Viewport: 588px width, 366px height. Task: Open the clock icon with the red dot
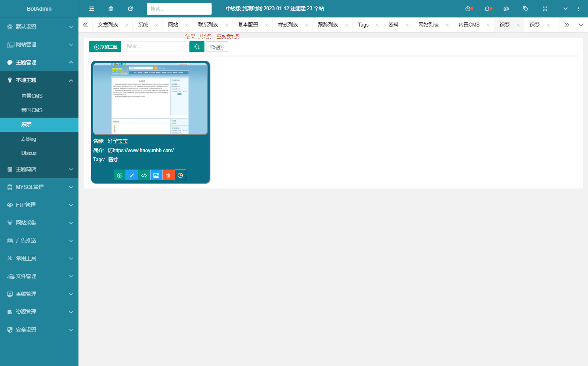469,9
